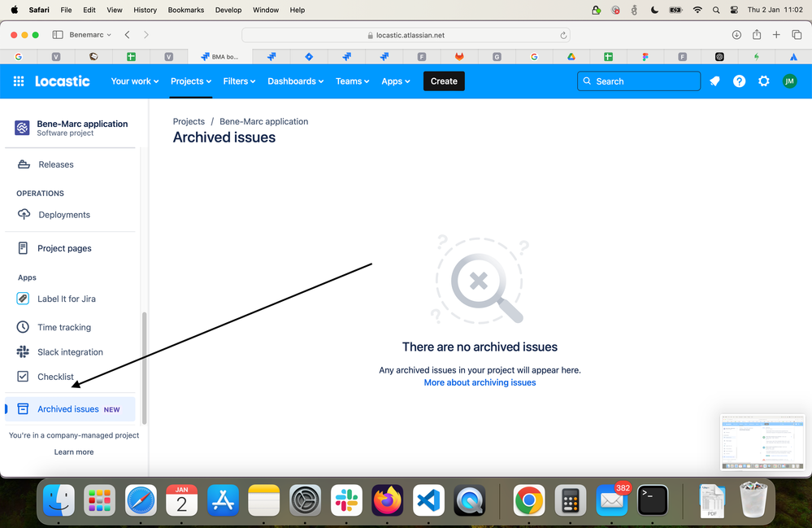Give feedback via the megaphone icon

714,81
